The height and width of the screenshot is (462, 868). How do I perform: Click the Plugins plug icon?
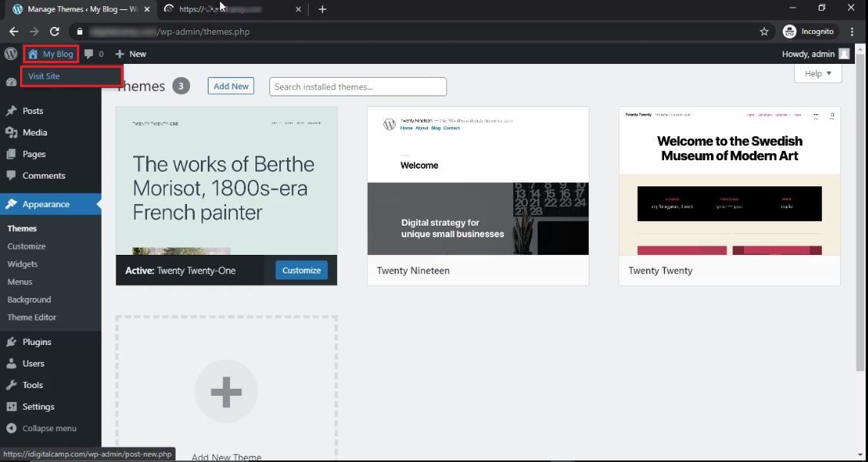(x=11, y=342)
